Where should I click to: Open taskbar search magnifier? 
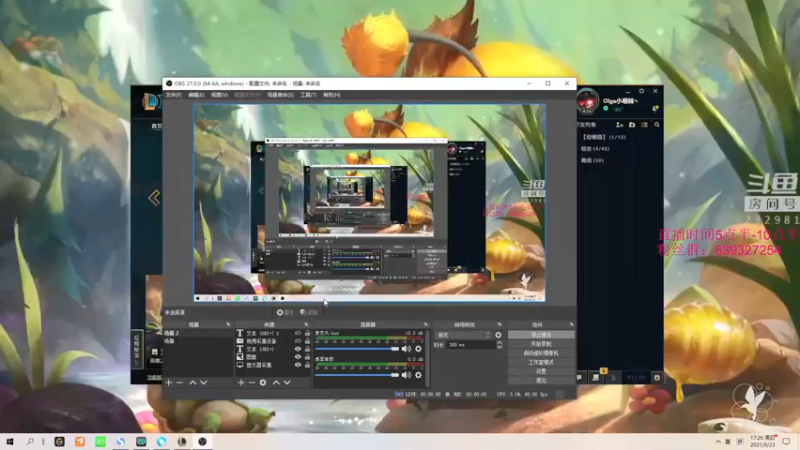click(30, 441)
